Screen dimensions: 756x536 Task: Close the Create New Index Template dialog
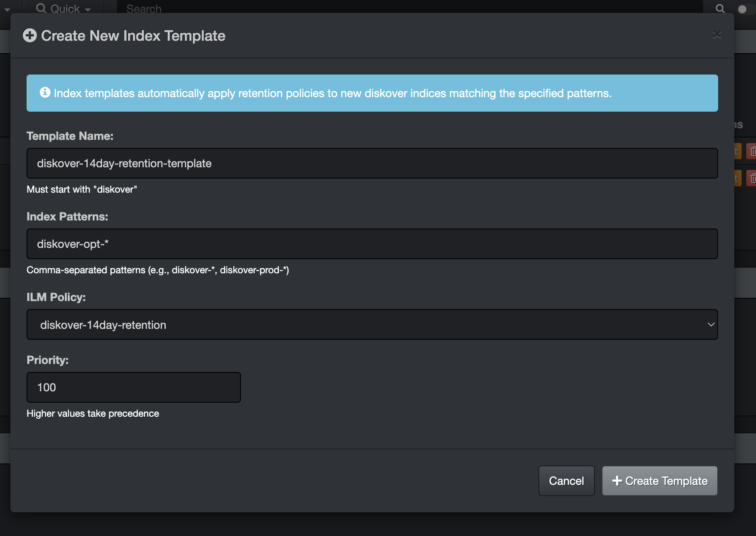tap(717, 35)
